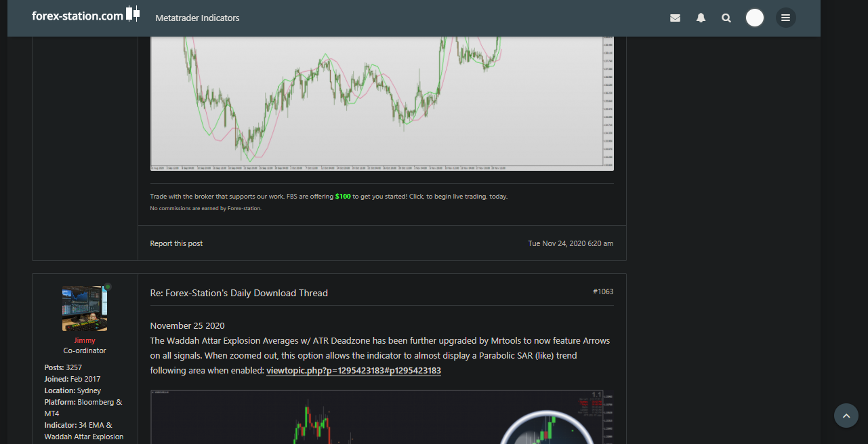Screen dimensions: 868x444
Task: Select the Co-ordinator rank text
Action: pyautogui.click(x=85, y=350)
